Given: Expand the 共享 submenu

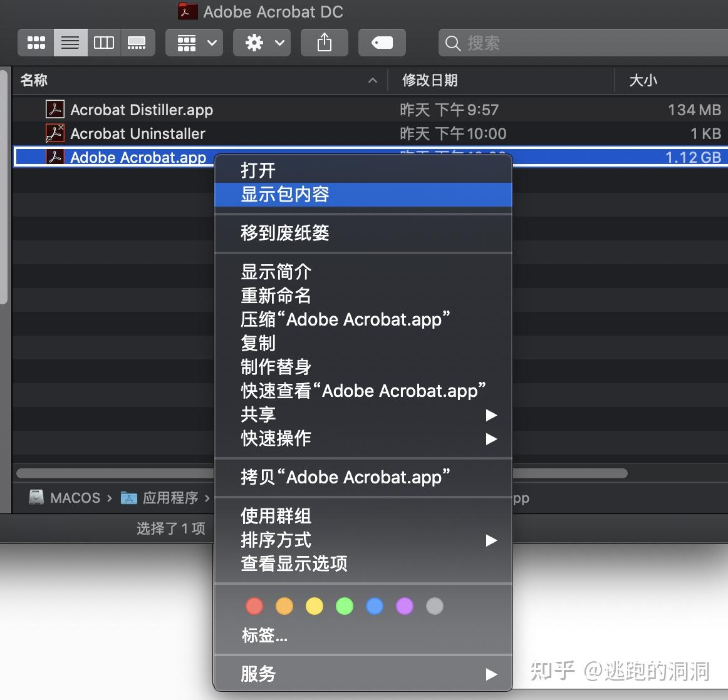Looking at the screenshot, I should click(363, 414).
